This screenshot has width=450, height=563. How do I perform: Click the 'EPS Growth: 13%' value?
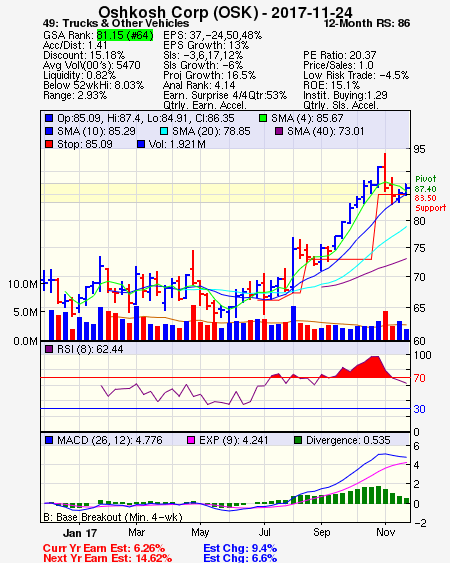[x=206, y=45]
